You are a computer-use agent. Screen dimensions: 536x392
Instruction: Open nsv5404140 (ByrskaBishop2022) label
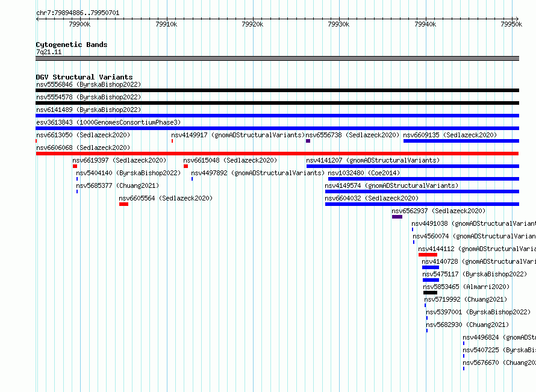click(x=128, y=173)
